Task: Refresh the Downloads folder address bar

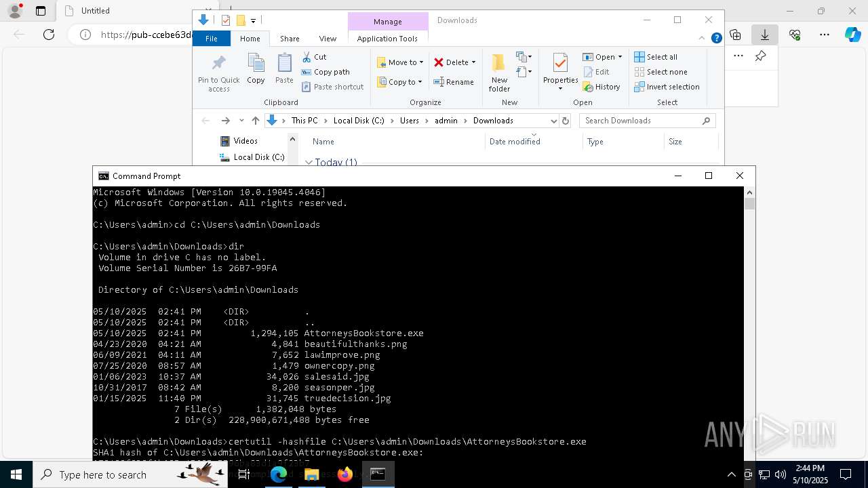Action: pyautogui.click(x=566, y=121)
